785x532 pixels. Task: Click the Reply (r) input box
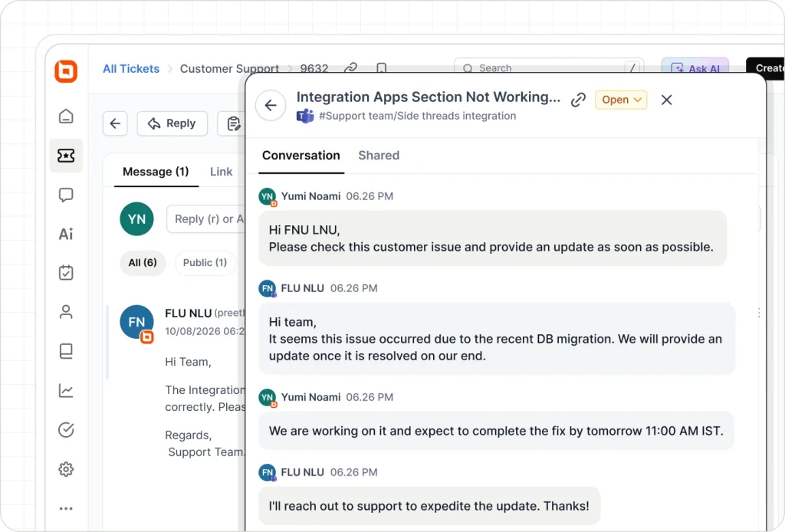(205, 218)
